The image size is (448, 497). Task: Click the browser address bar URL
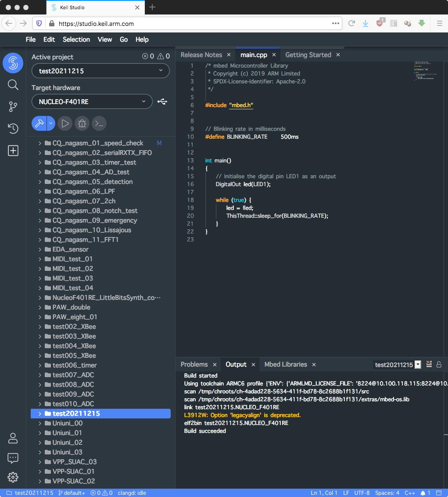[96, 23]
